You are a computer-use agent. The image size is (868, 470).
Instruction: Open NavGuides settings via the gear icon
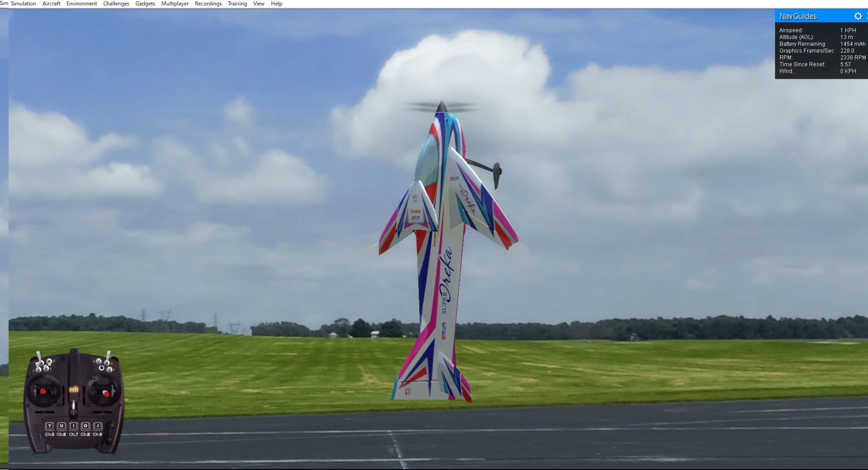pyautogui.click(x=858, y=16)
